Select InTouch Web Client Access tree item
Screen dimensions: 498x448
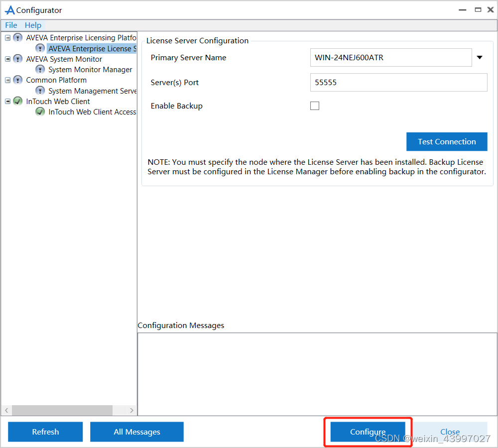pos(92,112)
